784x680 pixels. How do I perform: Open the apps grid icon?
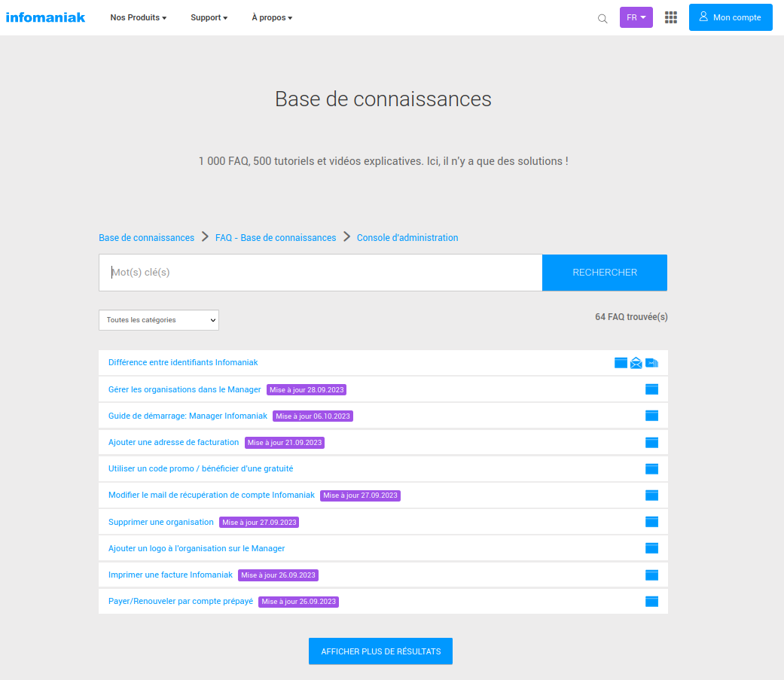pos(671,17)
